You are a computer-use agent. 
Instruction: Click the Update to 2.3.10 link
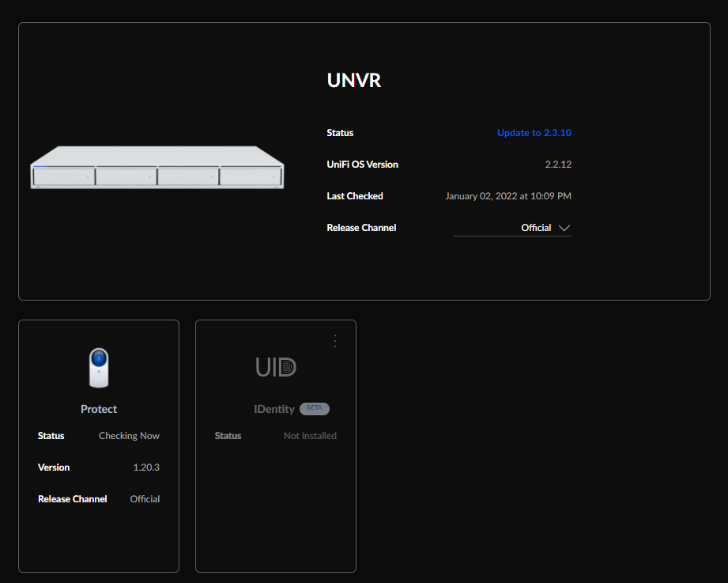click(534, 133)
